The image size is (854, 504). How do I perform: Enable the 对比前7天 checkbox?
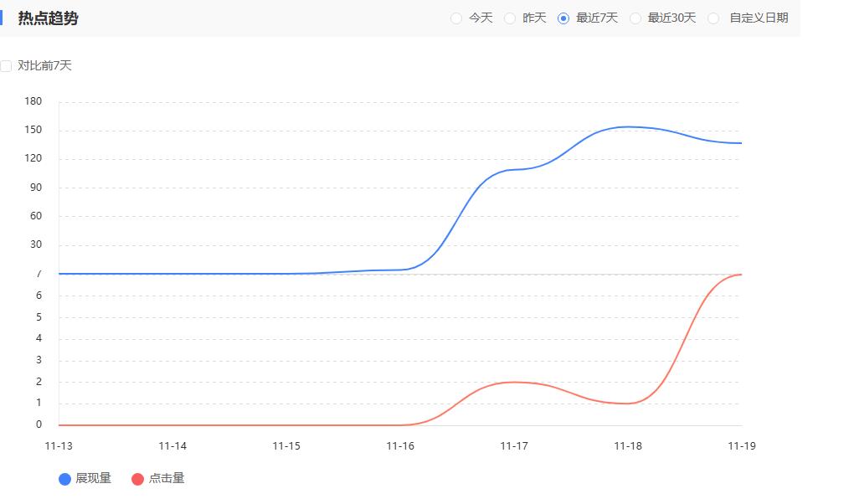(x=7, y=66)
